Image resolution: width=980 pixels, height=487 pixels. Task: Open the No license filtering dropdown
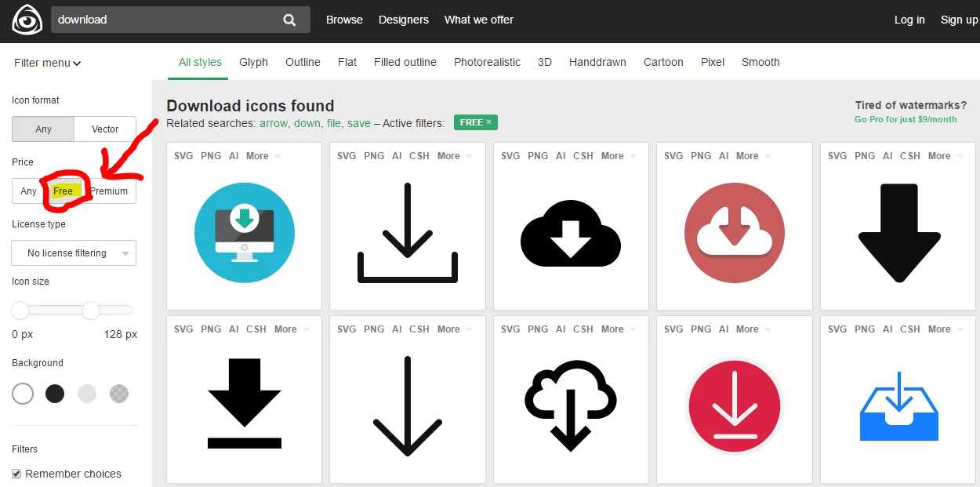(x=74, y=253)
